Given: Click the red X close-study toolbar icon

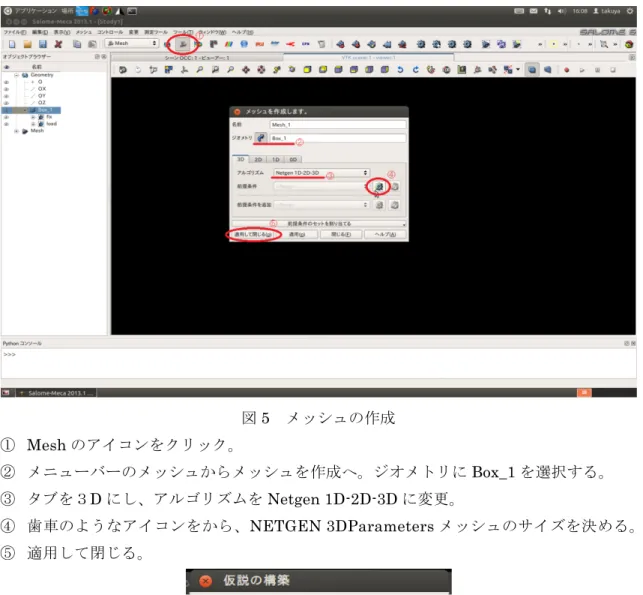Looking at the screenshot, I should pos(58,44).
